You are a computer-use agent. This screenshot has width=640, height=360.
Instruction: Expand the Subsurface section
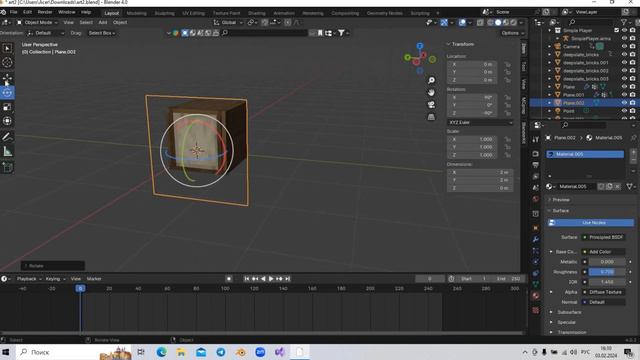(x=569, y=312)
